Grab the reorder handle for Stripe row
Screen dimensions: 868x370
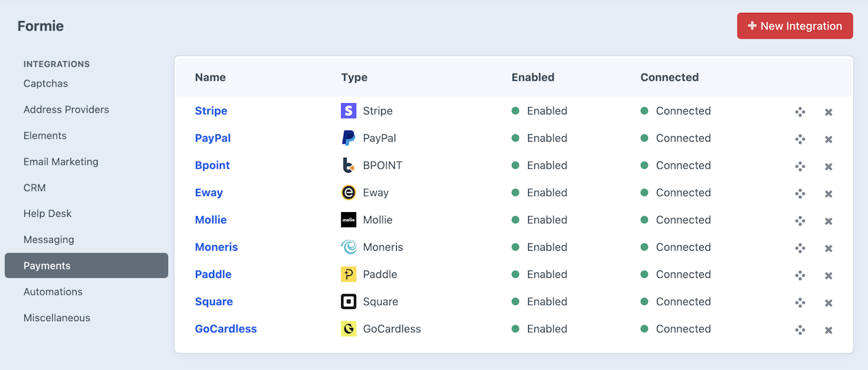click(x=800, y=112)
